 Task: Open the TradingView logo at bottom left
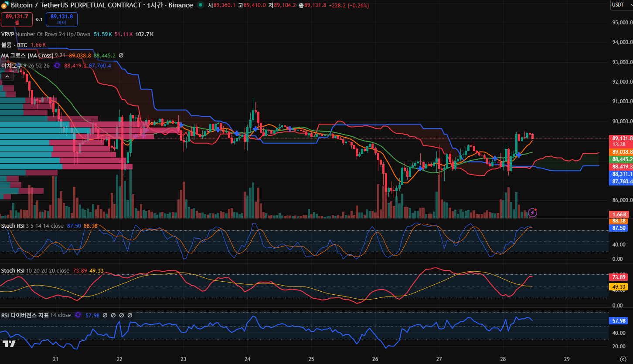click(9, 344)
